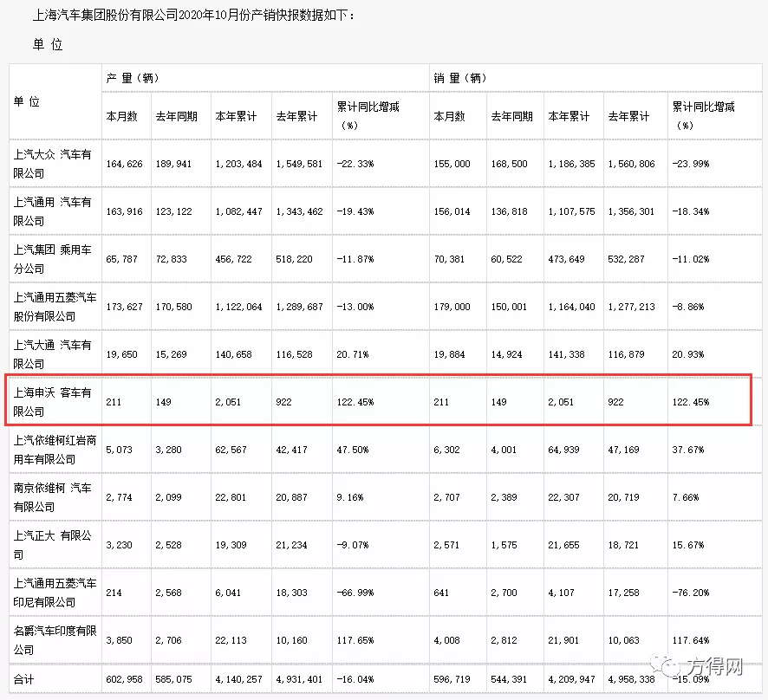Viewport: 768px width, 700px height.
Task: Click the value 21,901
Action: 563,640
